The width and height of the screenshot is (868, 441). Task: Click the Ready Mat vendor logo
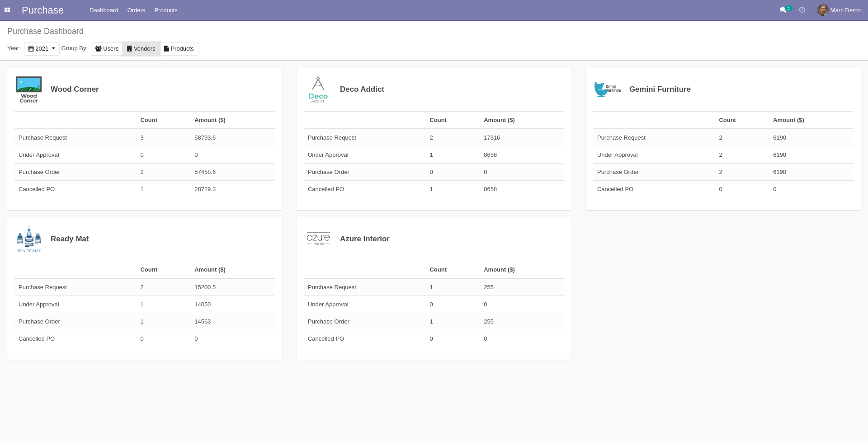[28, 239]
